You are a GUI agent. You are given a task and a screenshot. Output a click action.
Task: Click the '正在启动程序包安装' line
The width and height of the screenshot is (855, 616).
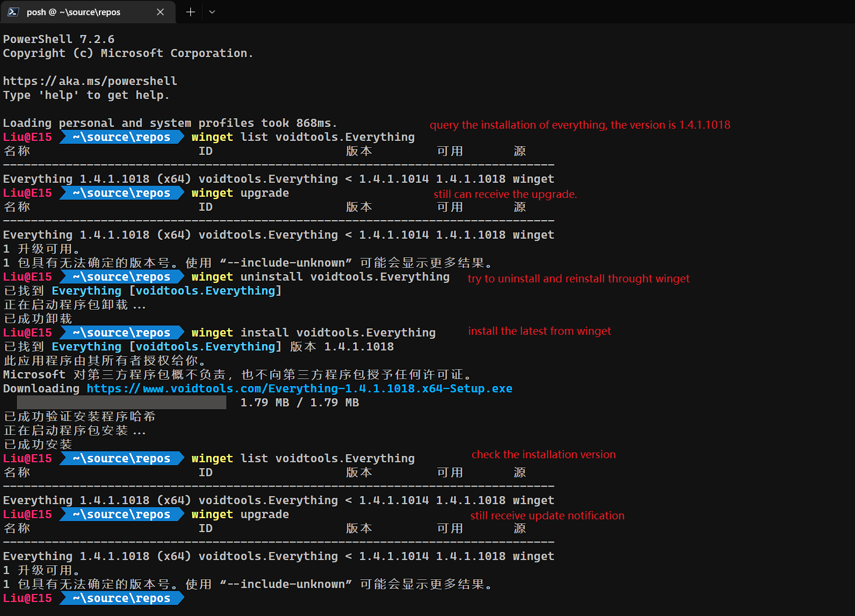point(74,430)
